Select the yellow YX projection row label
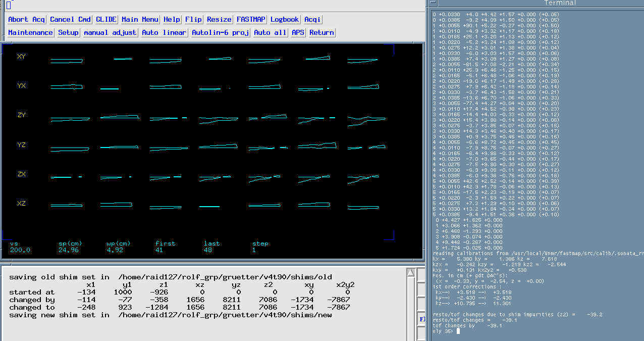The image size is (644, 341). (21, 86)
